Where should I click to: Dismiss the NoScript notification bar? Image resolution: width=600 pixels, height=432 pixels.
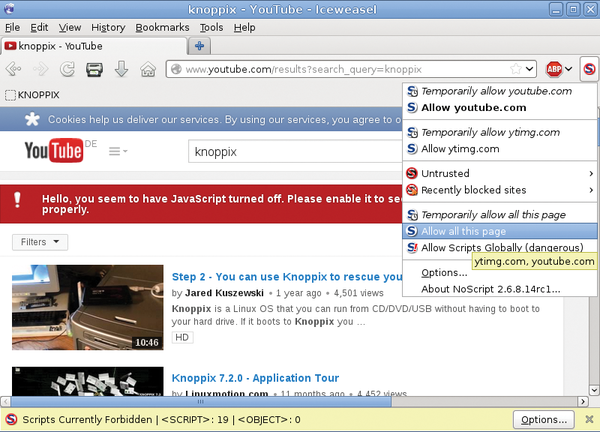(589, 419)
